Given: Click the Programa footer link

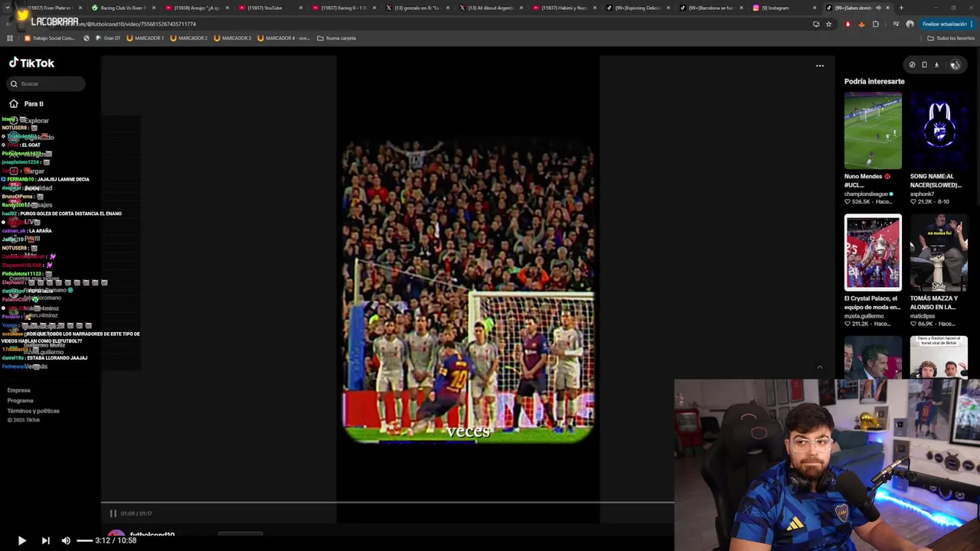Looking at the screenshot, I should tap(21, 400).
